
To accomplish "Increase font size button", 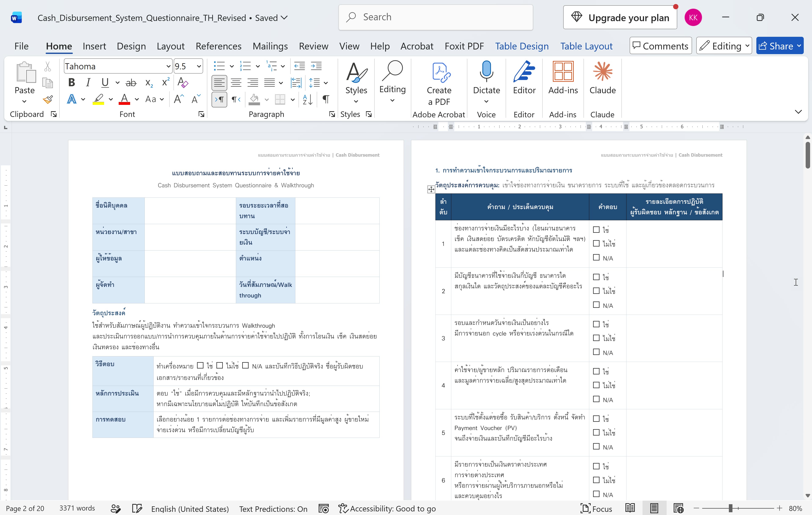I will point(179,99).
